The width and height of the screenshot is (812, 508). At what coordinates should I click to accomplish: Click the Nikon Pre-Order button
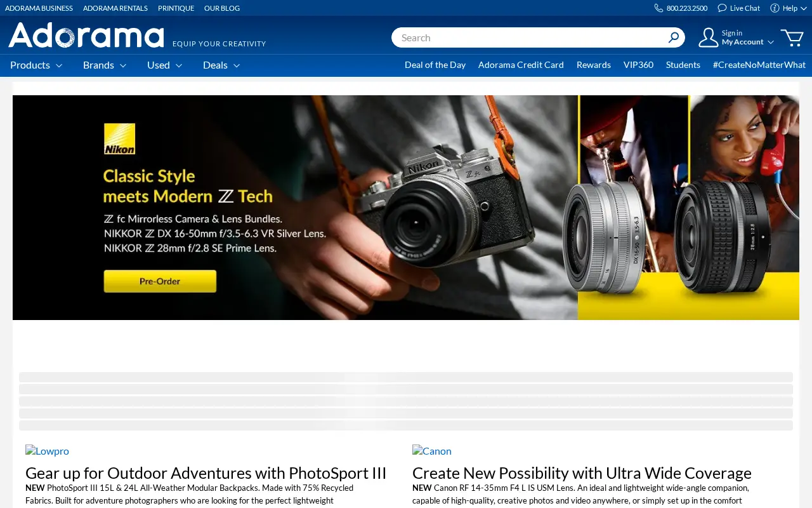(160, 281)
